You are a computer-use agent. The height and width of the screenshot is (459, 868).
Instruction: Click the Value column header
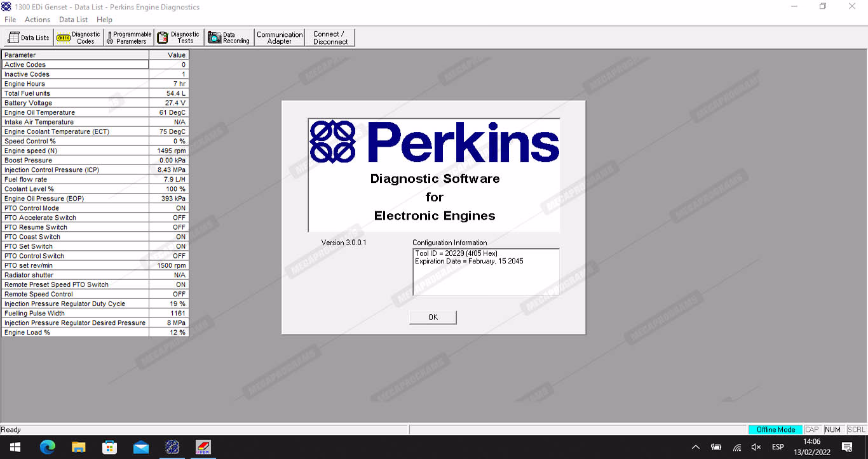pyautogui.click(x=169, y=55)
